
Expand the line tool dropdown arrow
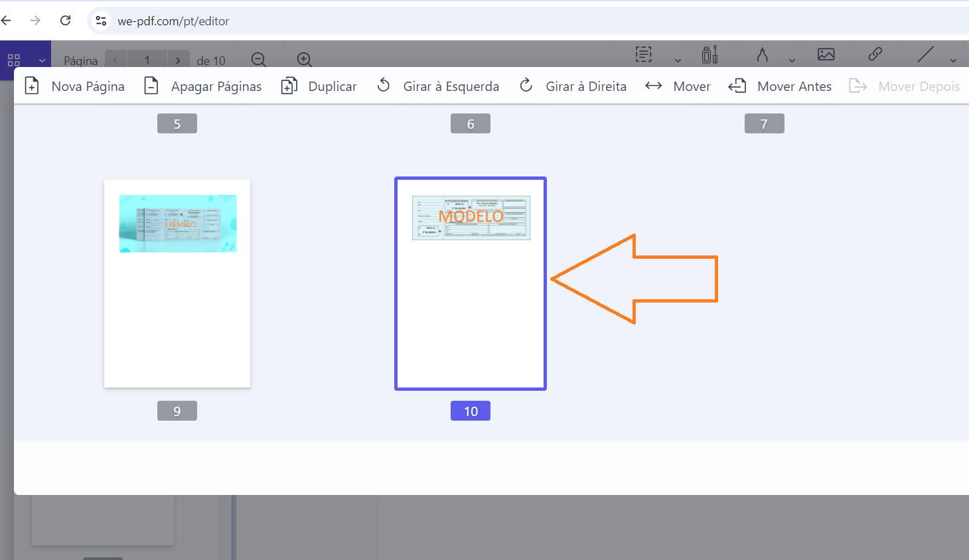pos(954,60)
